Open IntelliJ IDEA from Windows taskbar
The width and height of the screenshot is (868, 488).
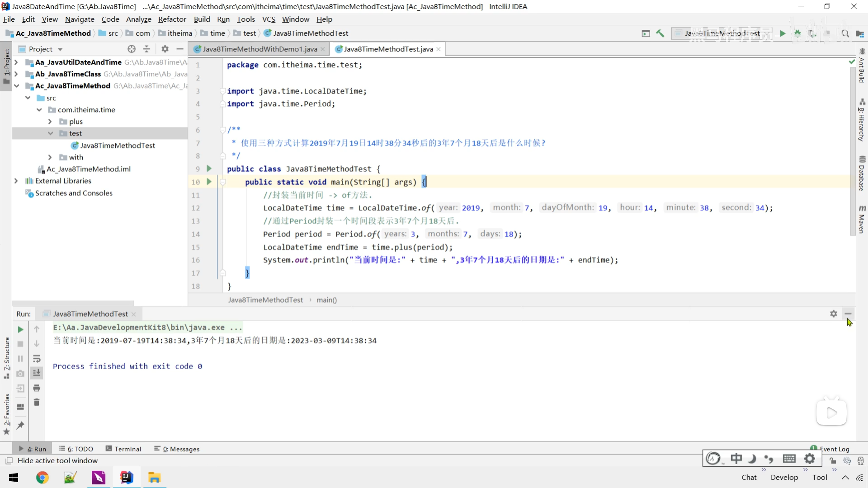click(127, 477)
